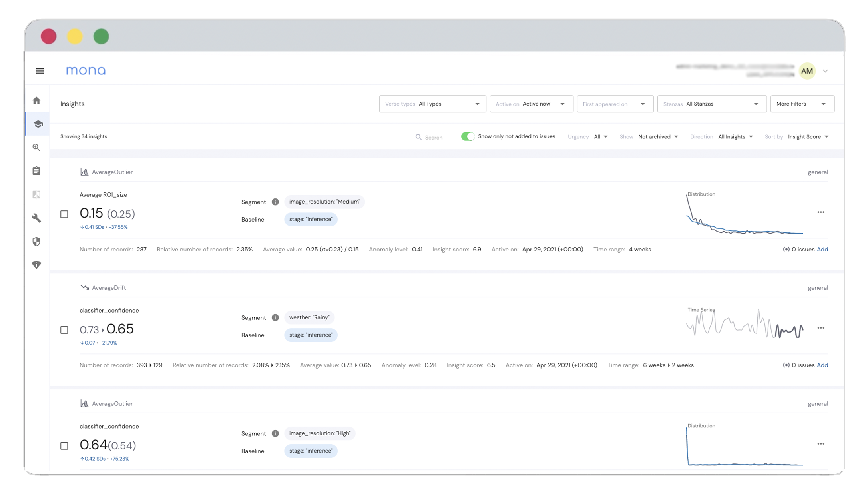868x501 pixels.
Task: Open the Active on Active now filter
Action: click(x=531, y=104)
